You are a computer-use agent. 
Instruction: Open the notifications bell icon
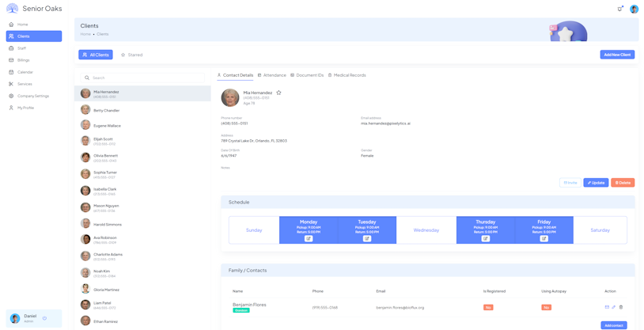pos(619,9)
